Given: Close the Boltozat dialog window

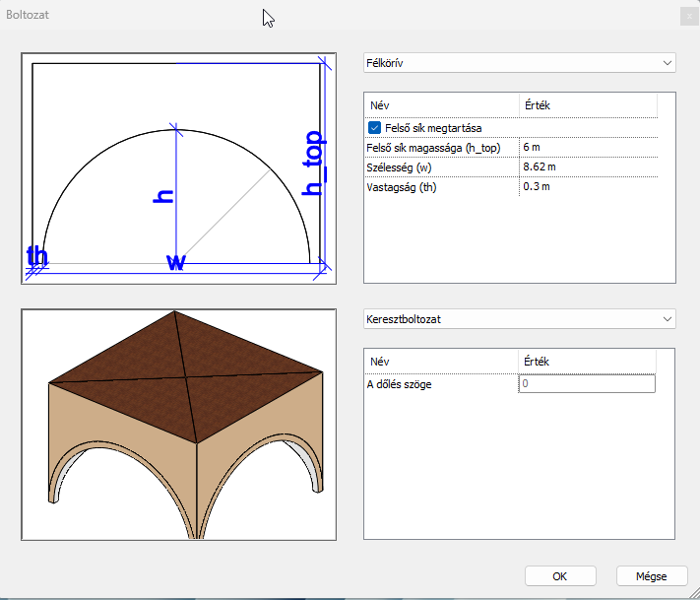Looking at the screenshot, I should point(686,15).
